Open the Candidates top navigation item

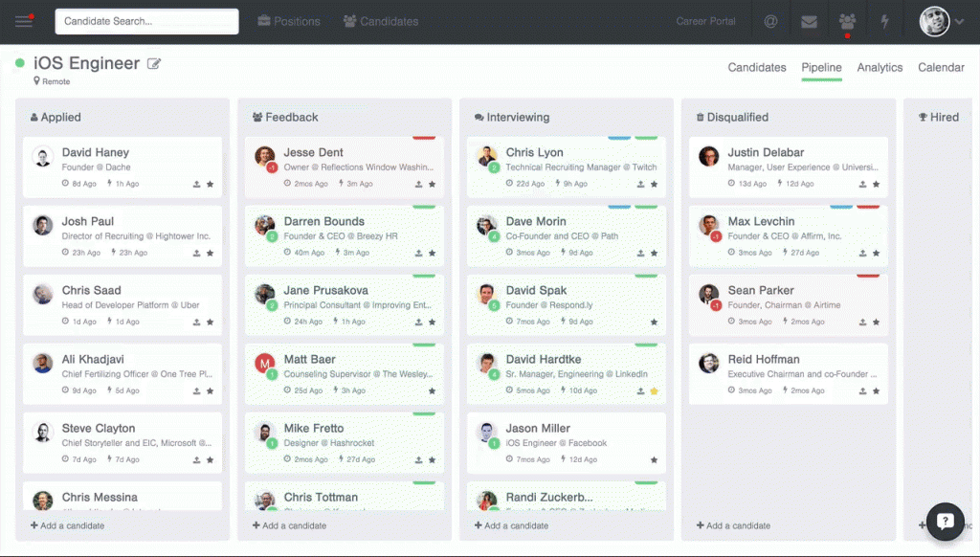coord(381,21)
